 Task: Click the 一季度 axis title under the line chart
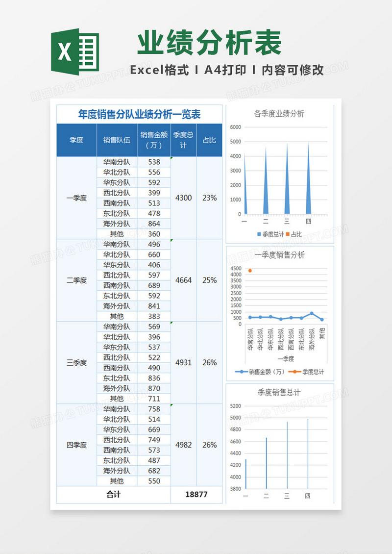[x=286, y=358]
